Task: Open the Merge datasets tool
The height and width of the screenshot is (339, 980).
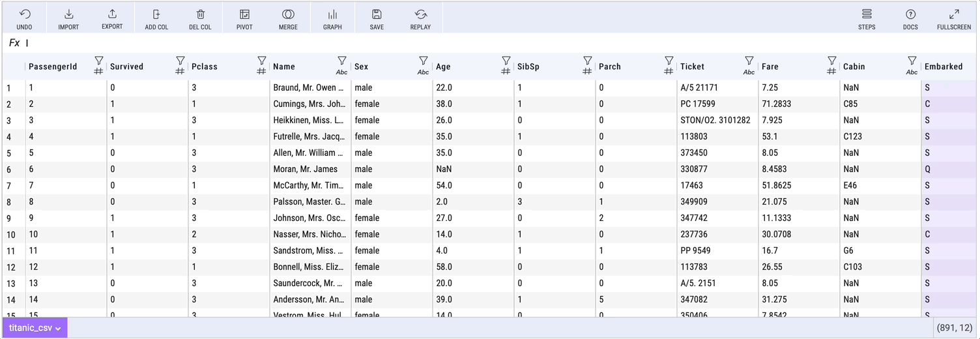Action: point(288,14)
